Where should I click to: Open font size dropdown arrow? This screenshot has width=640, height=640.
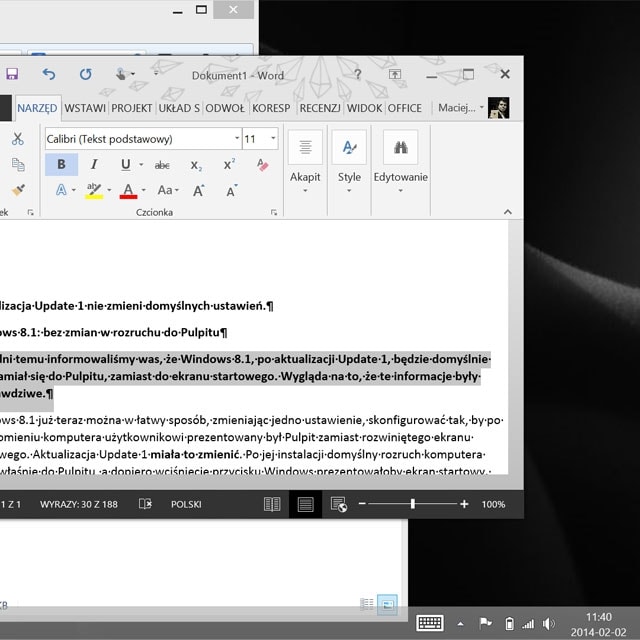click(273, 138)
